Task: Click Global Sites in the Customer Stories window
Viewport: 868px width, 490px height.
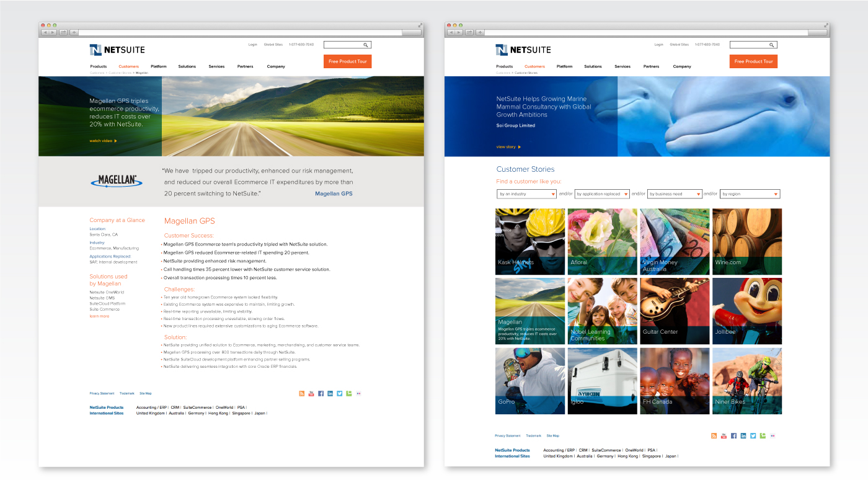Action: point(679,45)
